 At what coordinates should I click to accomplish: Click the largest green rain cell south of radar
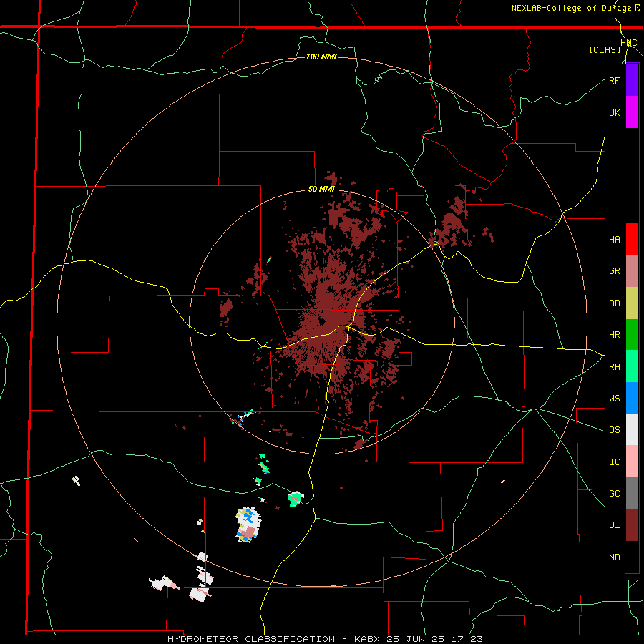tap(296, 499)
